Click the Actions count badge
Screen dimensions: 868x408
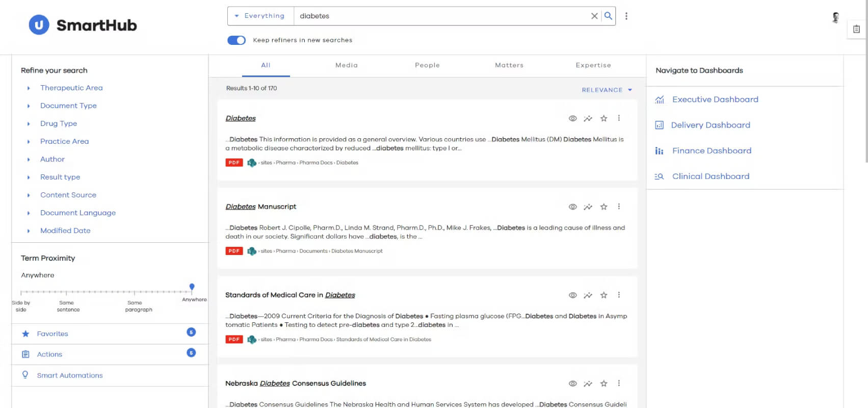coord(191,352)
